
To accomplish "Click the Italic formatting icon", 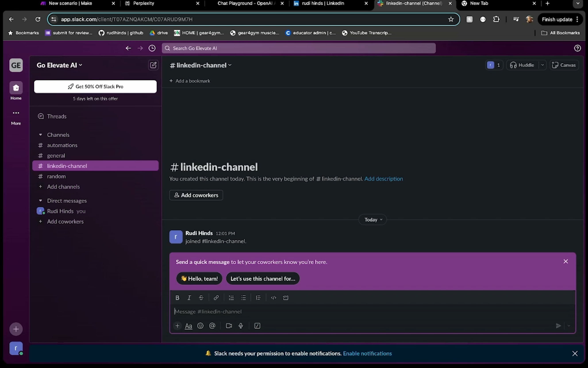I will click(x=189, y=297).
